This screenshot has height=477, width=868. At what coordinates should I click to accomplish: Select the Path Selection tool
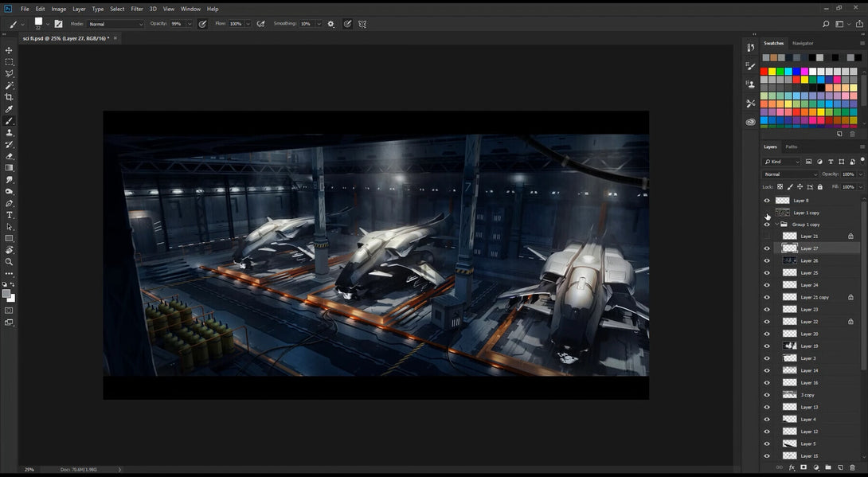pyautogui.click(x=9, y=227)
